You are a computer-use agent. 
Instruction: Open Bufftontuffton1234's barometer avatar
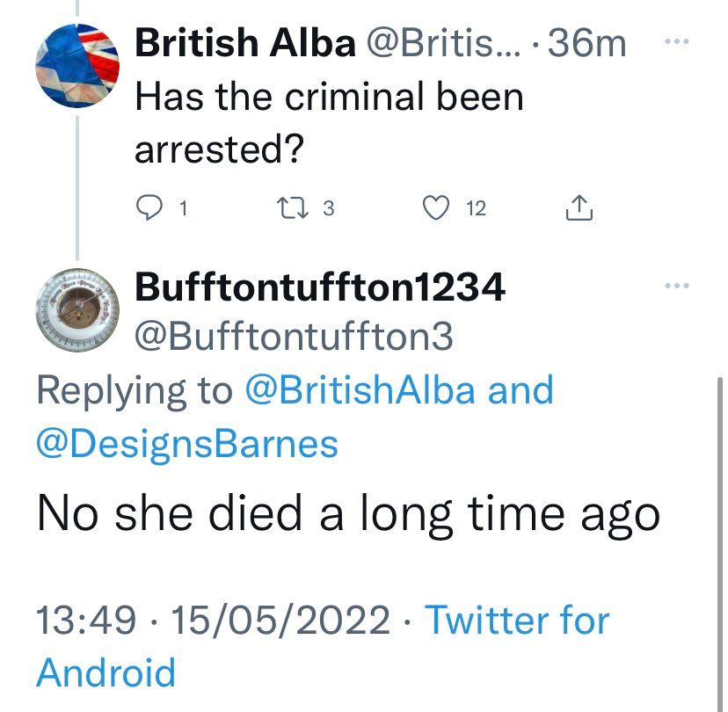pos(77,309)
